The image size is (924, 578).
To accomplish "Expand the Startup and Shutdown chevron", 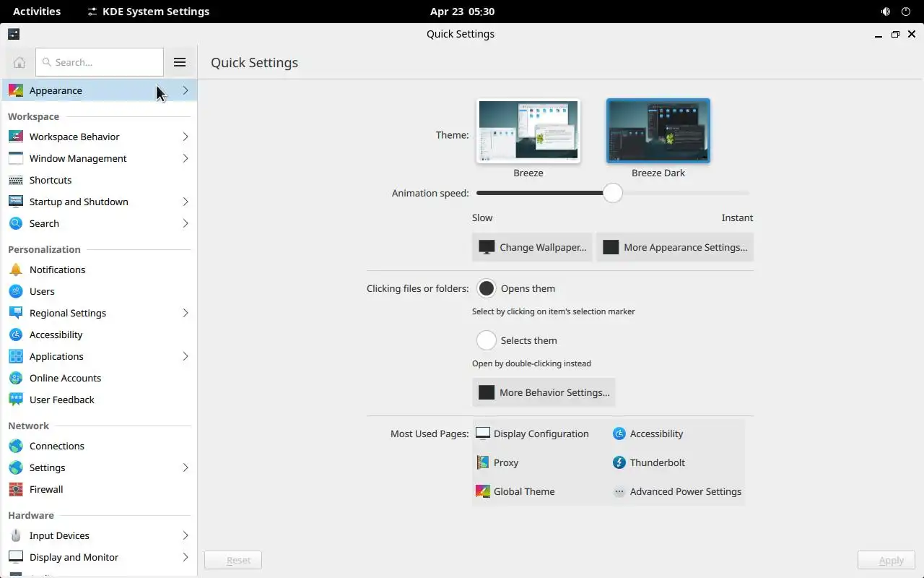I will pos(186,202).
